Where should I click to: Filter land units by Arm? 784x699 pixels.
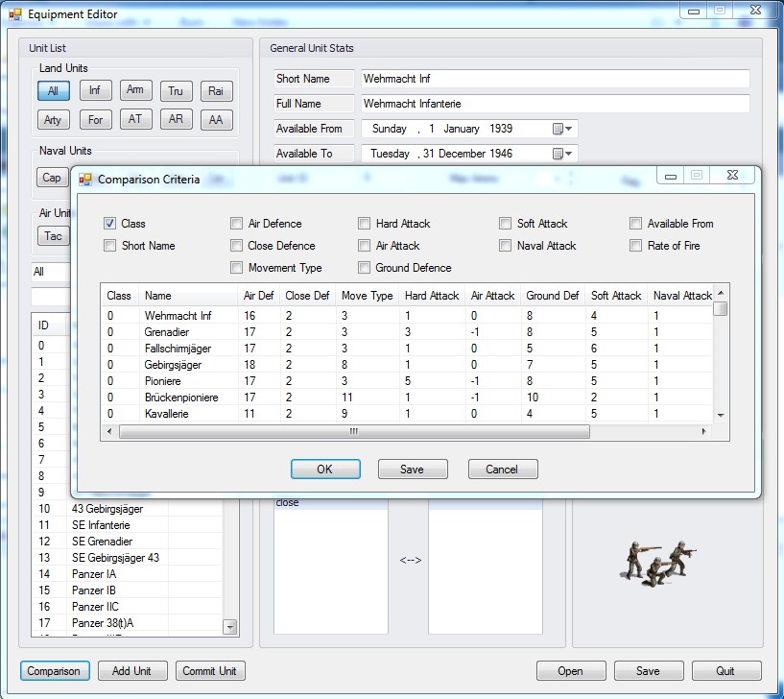click(x=135, y=90)
